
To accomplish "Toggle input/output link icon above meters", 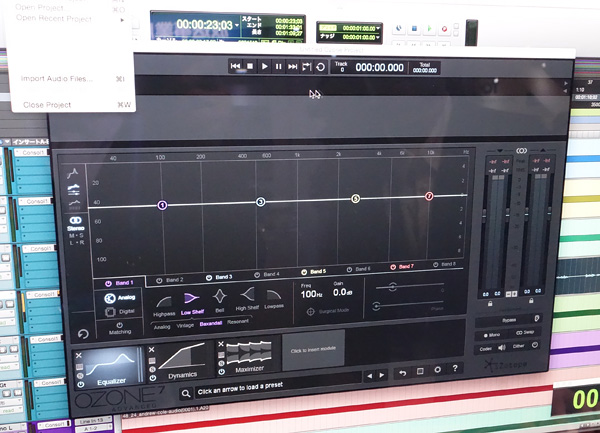I will pyautogui.click(x=521, y=150).
